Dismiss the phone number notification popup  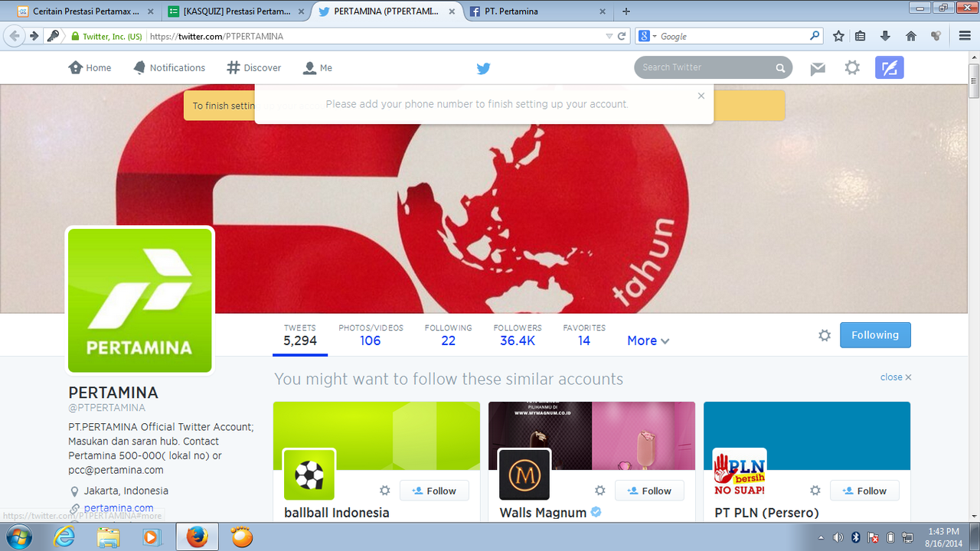[x=701, y=96]
